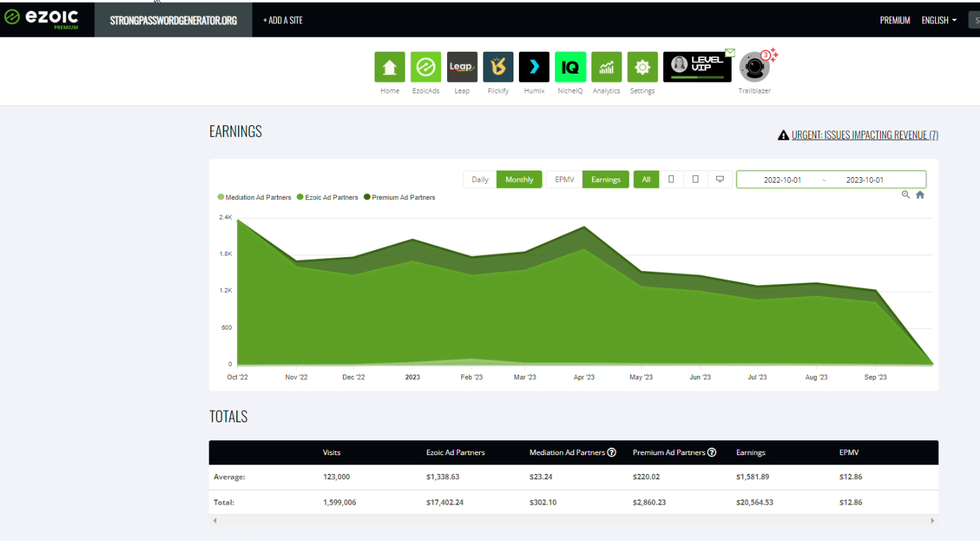The width and height of the screenshot is (980, 541).
Task: Click the start date 2022-10-01 field
Action: 783,180
